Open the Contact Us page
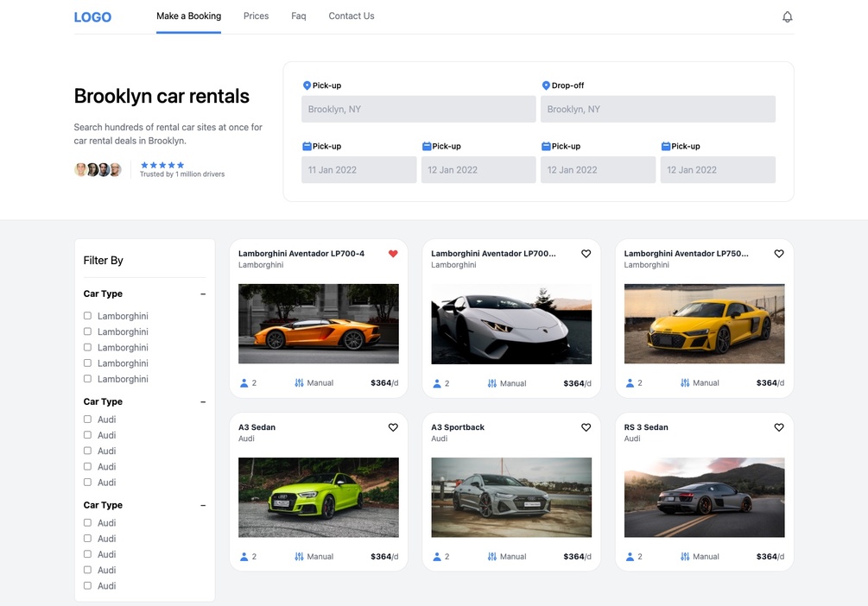Viewport: 868px width, 606px height. [x=352, y=16]
